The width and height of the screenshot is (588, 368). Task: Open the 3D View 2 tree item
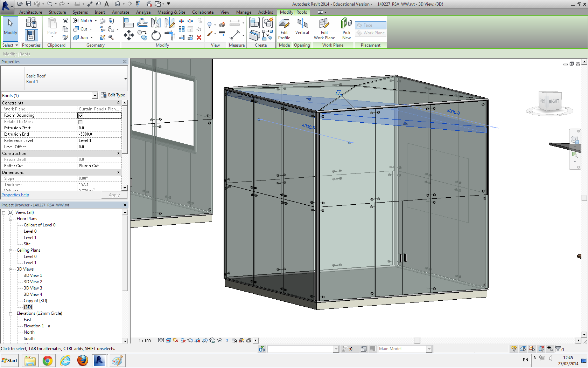(x=33, y=282)
